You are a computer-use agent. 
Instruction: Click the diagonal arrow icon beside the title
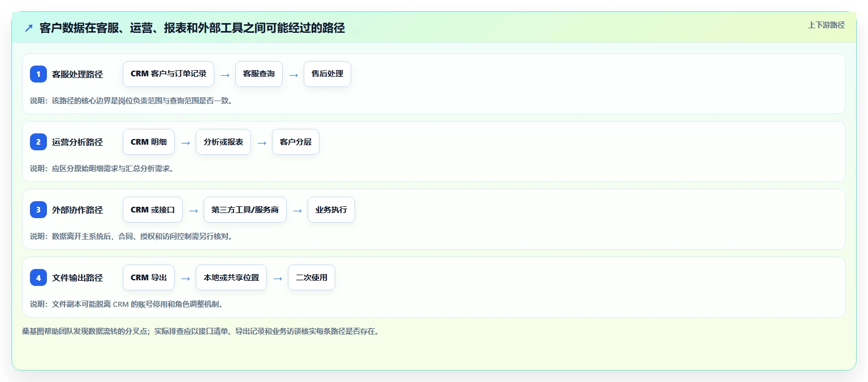pyautogui.click(x=29, y=28)
